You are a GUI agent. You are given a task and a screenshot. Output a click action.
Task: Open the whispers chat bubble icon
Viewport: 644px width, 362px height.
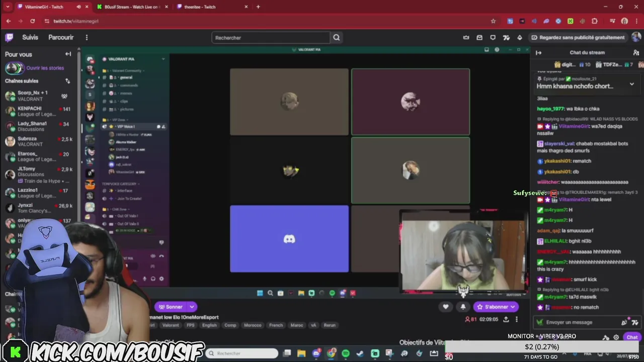(x=493, y=37)
